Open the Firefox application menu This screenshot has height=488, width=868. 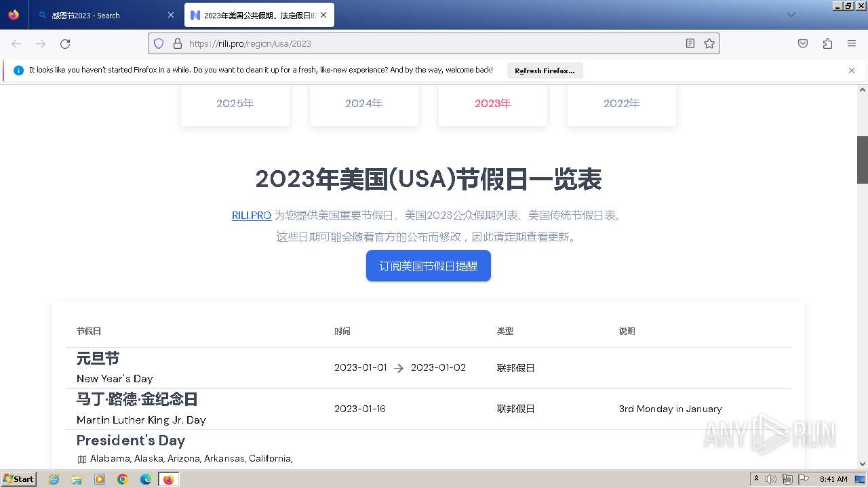click(852, 43)
